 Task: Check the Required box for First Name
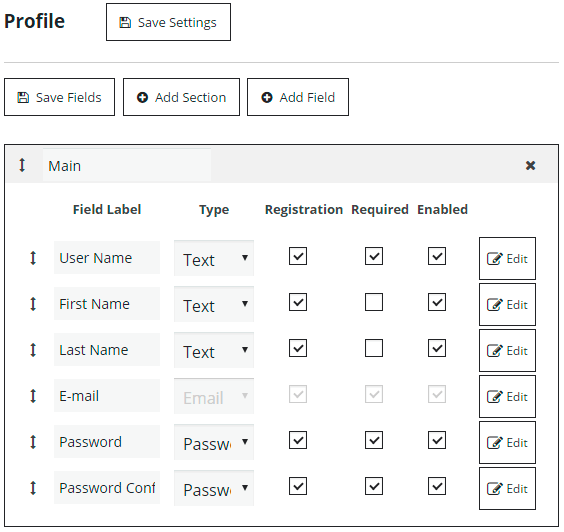374,302
